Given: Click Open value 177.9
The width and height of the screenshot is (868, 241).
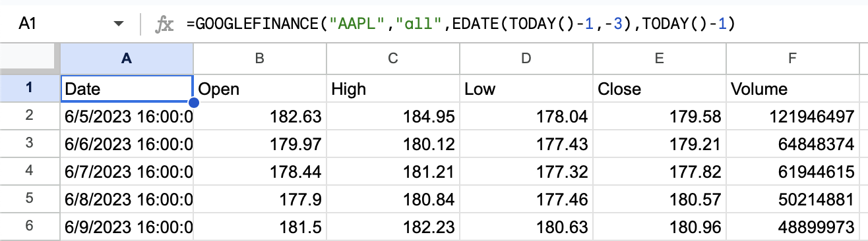Looking at the screenshot, I should point(260,200).
